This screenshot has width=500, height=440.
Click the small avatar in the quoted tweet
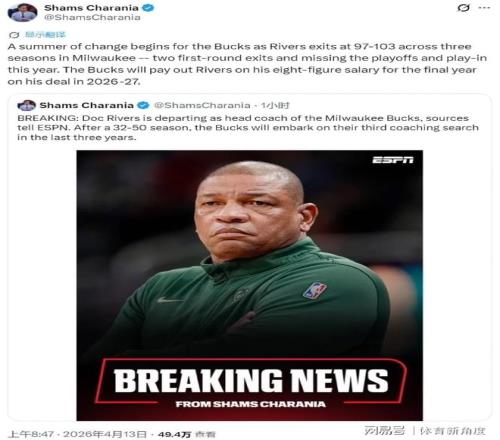click(x=27, y=105)
